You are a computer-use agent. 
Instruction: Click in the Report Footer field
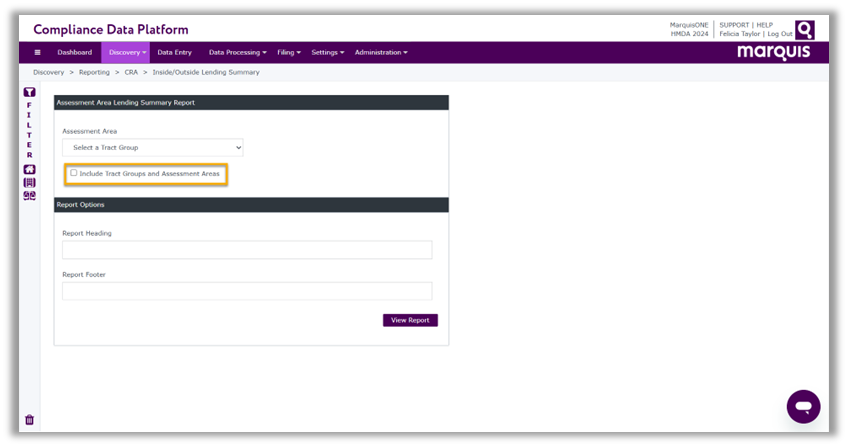(x=247, y=291)
